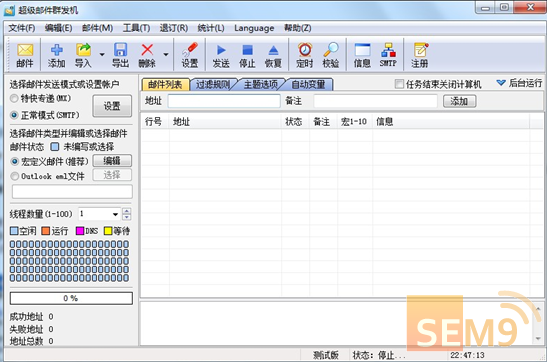Click the 编辑 button for macro mail
The width and height of the screenshot is (547, 362).
(112, 161)
